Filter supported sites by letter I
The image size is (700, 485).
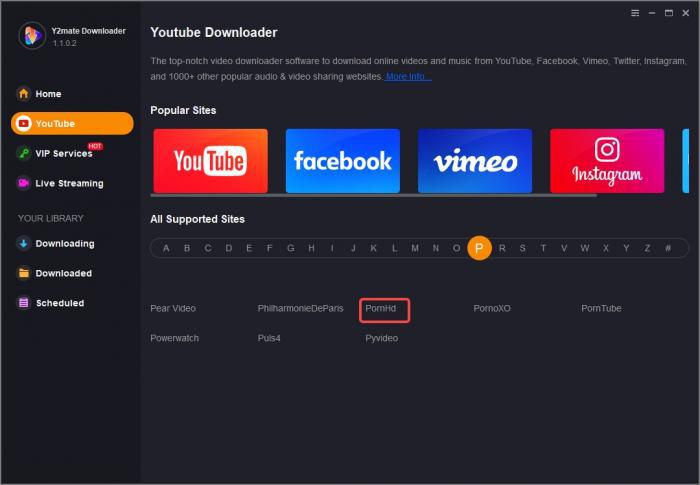[x=332, y=248]
